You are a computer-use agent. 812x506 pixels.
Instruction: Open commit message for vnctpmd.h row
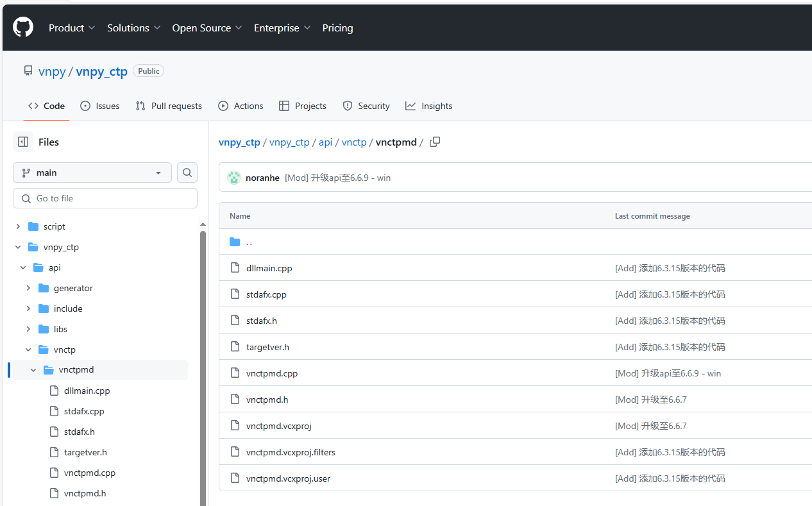coord(651,400)
